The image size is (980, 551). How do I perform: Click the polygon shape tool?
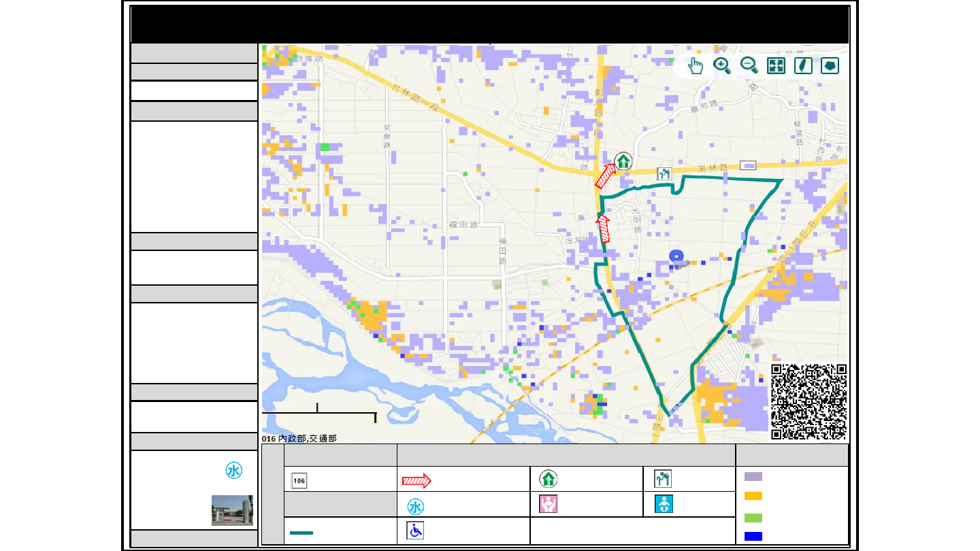click(830, 65)
